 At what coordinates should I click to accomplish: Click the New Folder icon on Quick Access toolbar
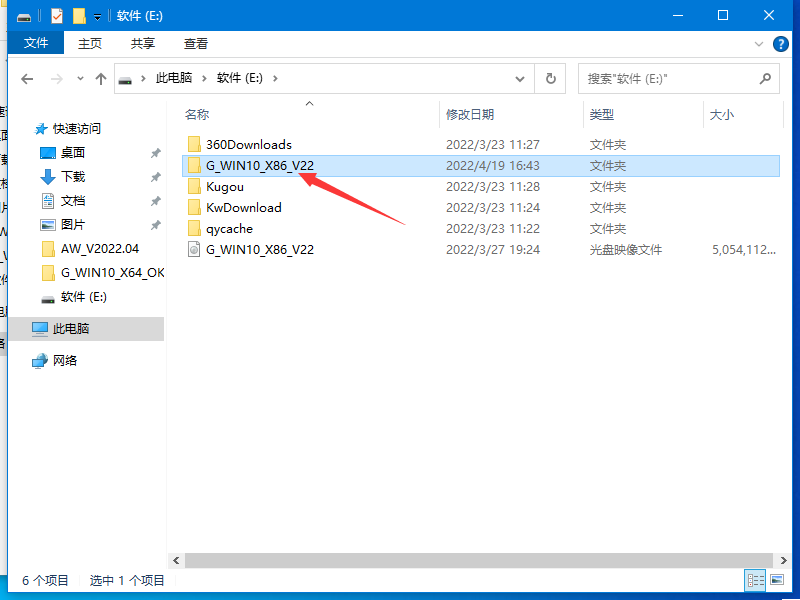click(x=77, y=15)
